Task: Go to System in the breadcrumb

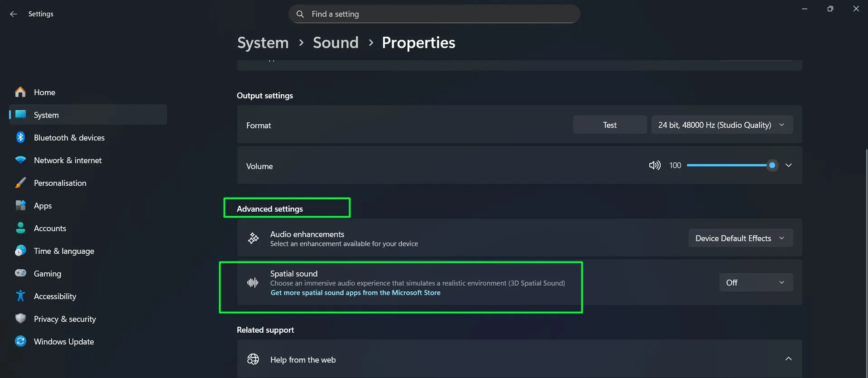Action: tap(263, 43)
